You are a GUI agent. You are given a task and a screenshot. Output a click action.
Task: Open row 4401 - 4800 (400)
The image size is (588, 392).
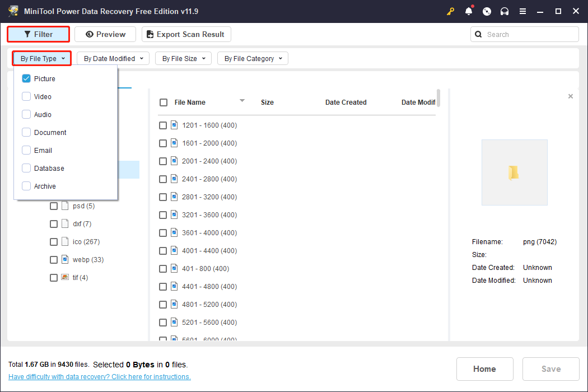pyautogui.click(x=209, y=287)
